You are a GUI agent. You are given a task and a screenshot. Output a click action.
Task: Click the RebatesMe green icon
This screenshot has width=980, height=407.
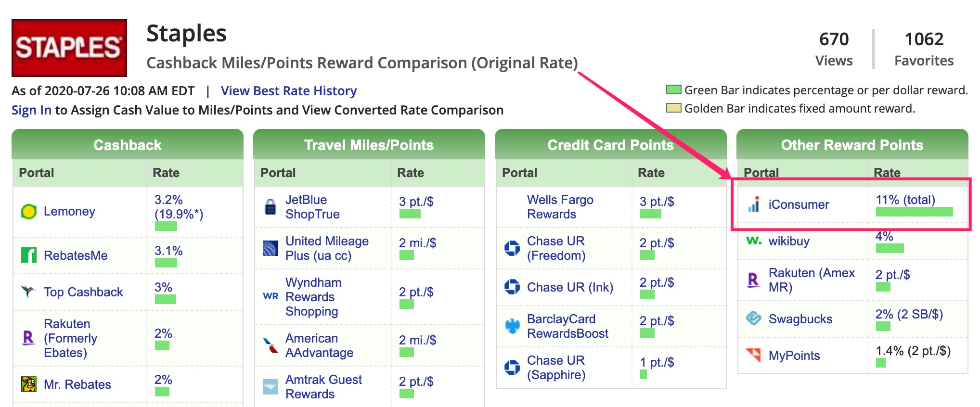[x=29, y=255]
